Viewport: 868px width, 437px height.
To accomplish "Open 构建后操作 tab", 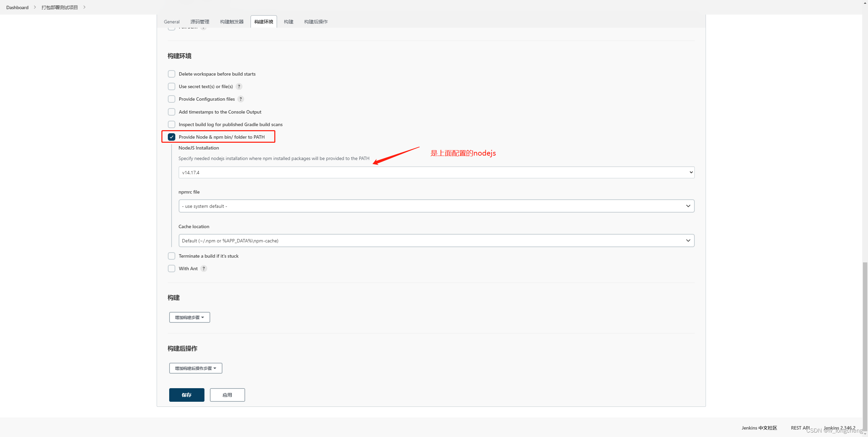I will 316,22.
